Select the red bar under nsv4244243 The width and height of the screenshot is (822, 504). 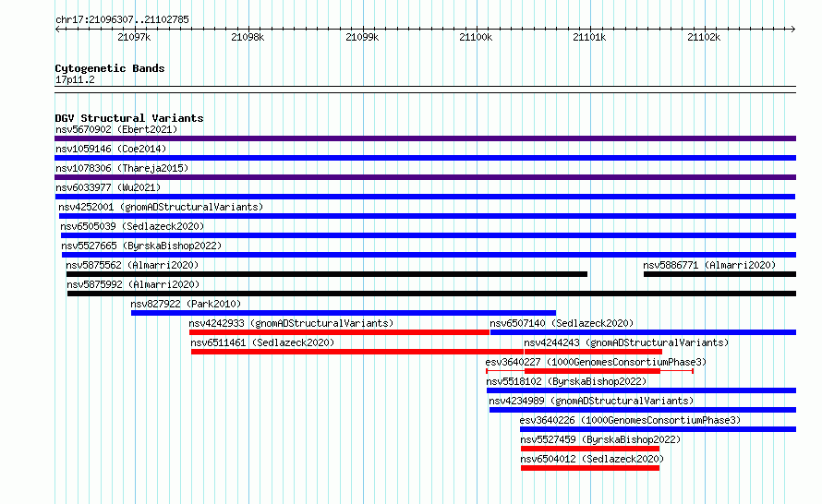coord(594,352)
